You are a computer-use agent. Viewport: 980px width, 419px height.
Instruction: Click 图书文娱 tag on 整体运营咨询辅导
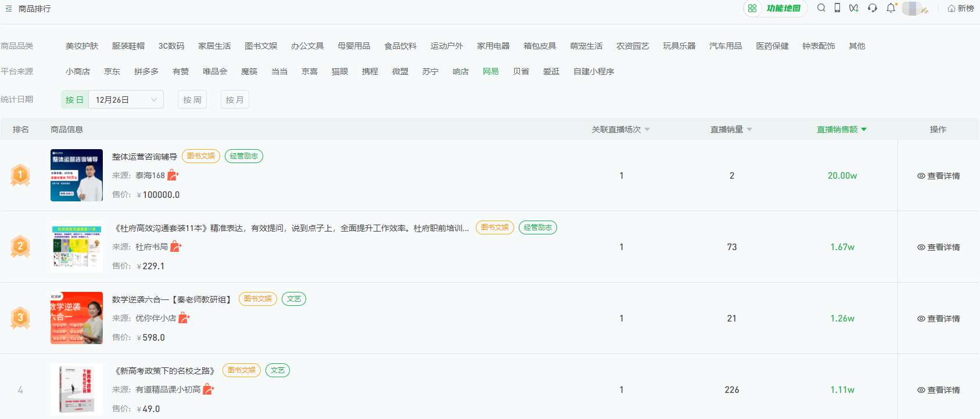201,156
